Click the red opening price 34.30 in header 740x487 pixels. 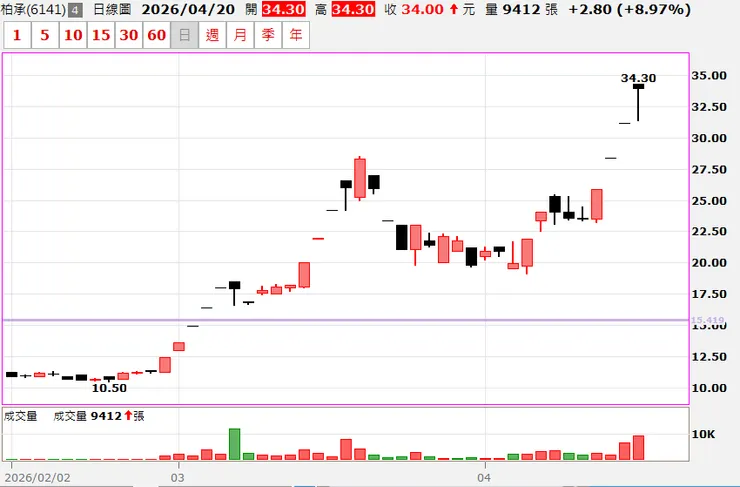tap(283, 9)
